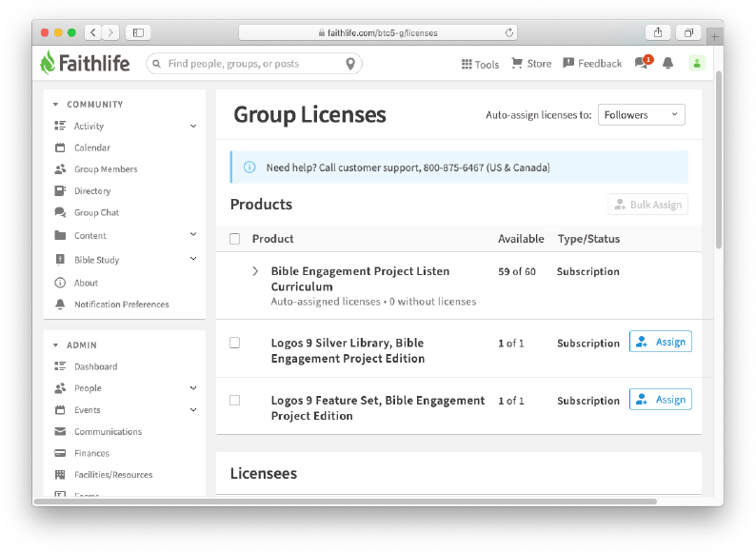Expand the Bible Study submenu
756x552 pixels.
193,259
